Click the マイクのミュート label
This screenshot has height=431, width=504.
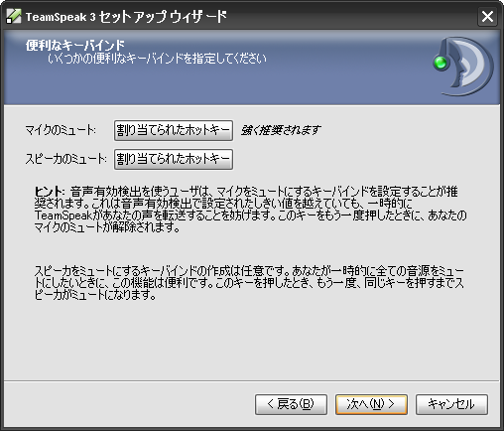[x=61, y=130]
